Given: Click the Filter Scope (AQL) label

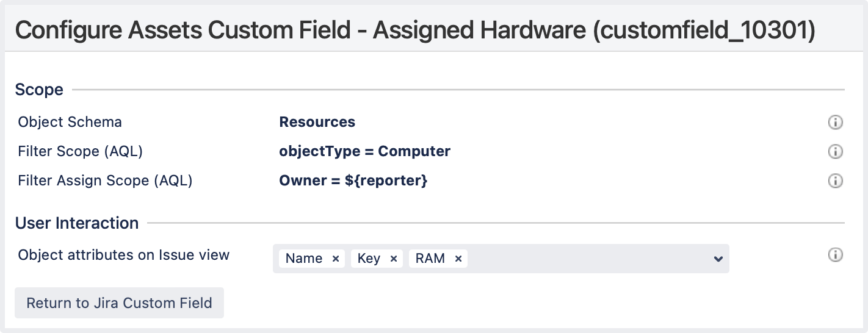Looking at the screenshot, I should [x=80, y=151].
